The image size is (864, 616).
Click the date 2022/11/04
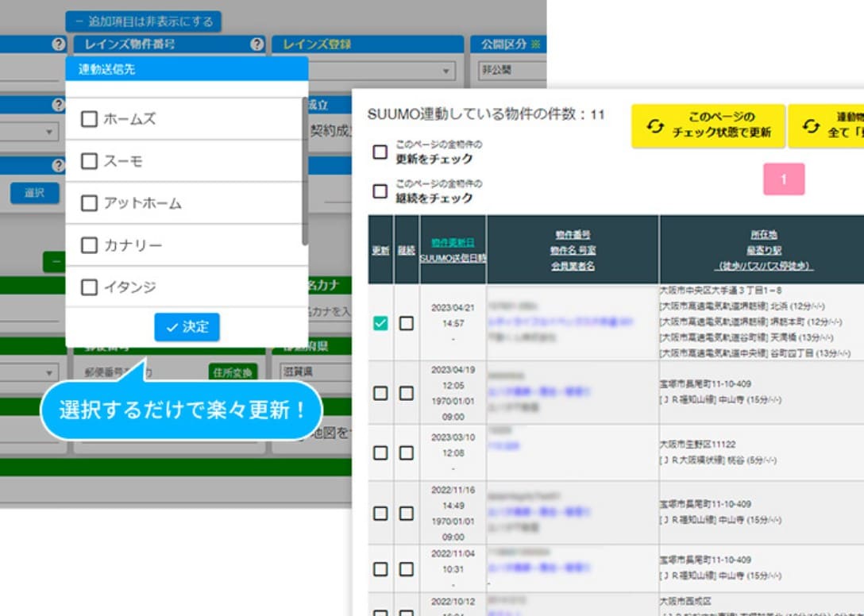click(x=453, y=553)
